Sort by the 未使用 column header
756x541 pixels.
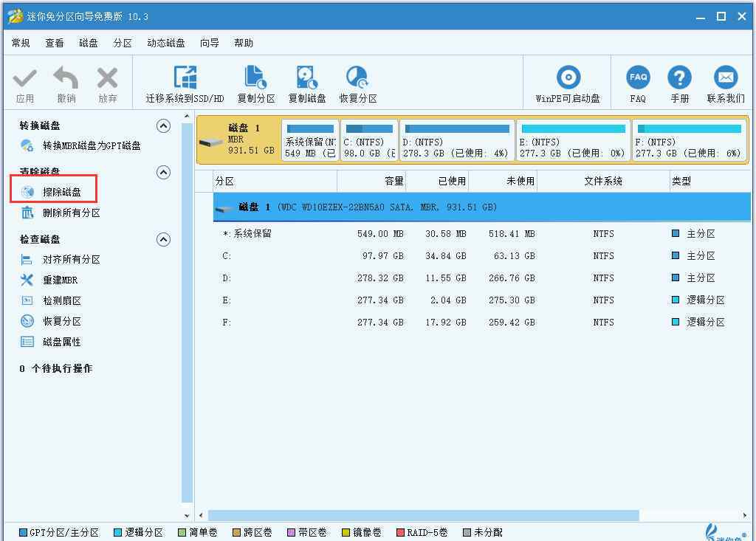(503, 182)
